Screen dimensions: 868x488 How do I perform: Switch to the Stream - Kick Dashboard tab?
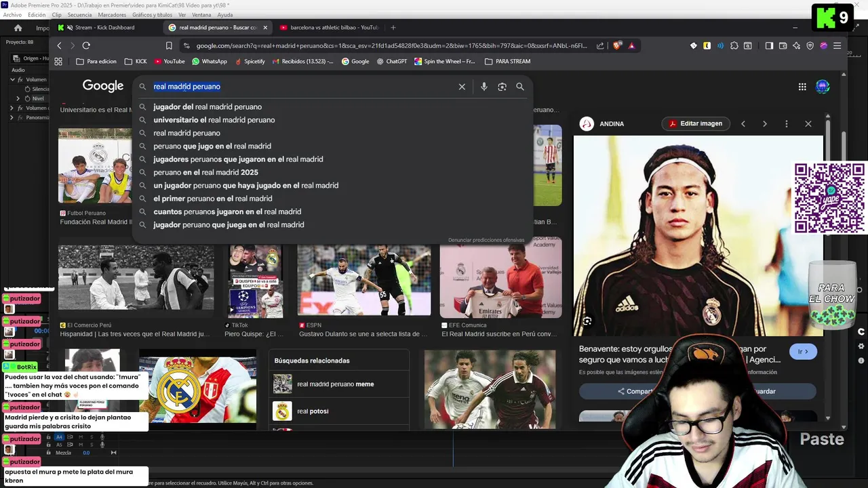tap(105, 28)
